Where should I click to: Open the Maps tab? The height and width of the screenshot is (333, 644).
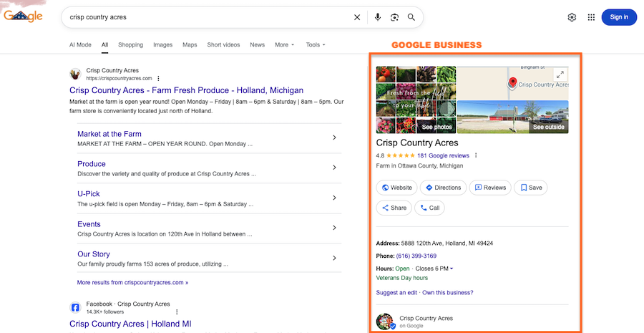click(x=190, y=45)
